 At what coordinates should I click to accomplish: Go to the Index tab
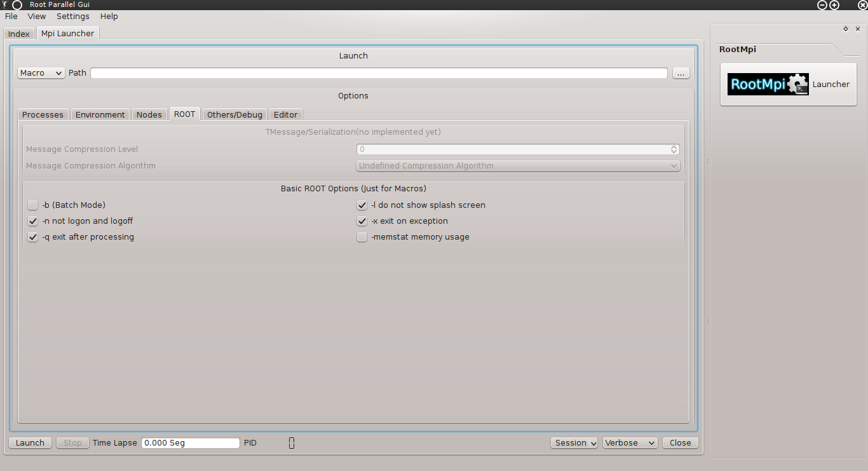(19, 34)
